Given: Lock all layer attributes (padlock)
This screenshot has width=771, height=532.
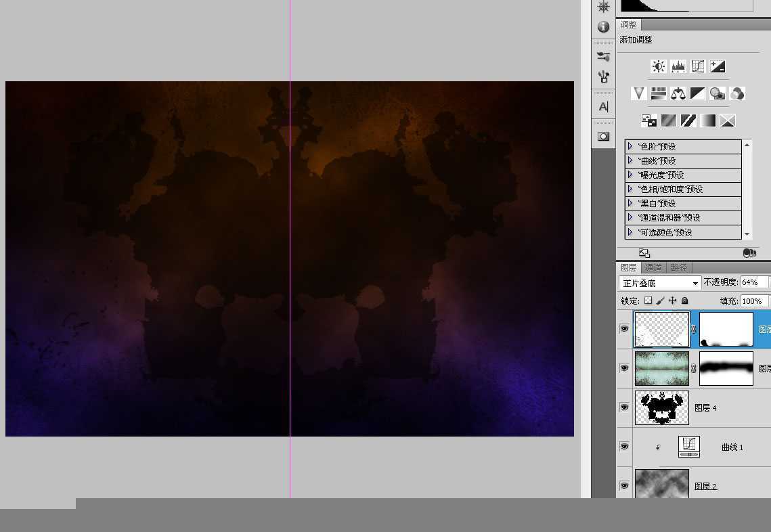Looking at the screenshot, I should pyautogui.click(x=684, y=301).
